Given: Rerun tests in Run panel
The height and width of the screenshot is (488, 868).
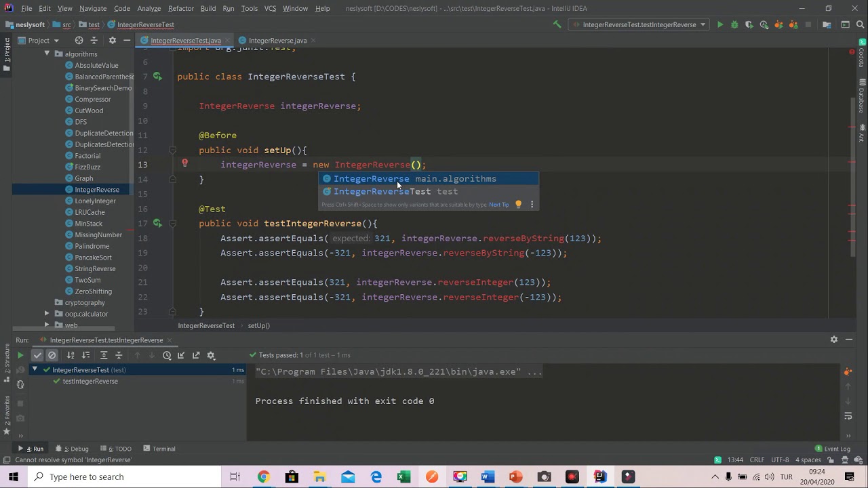Looking at the screenshot, I should (20, 355).
